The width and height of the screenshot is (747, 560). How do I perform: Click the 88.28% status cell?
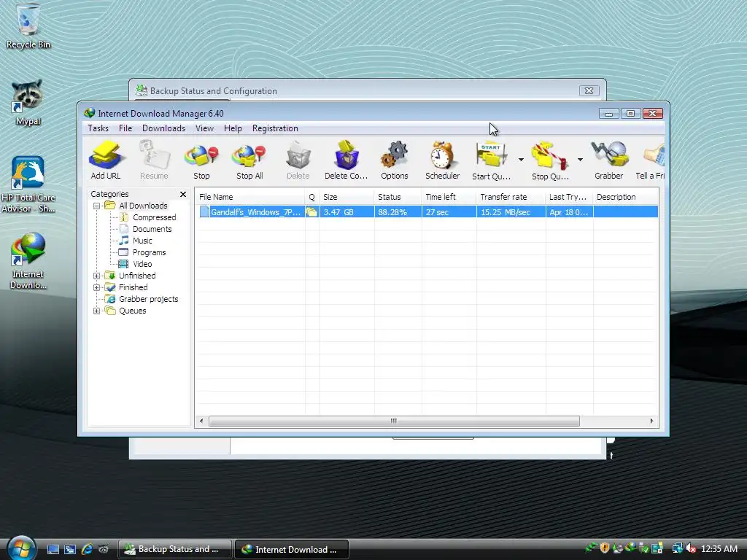tap(398, 212)
